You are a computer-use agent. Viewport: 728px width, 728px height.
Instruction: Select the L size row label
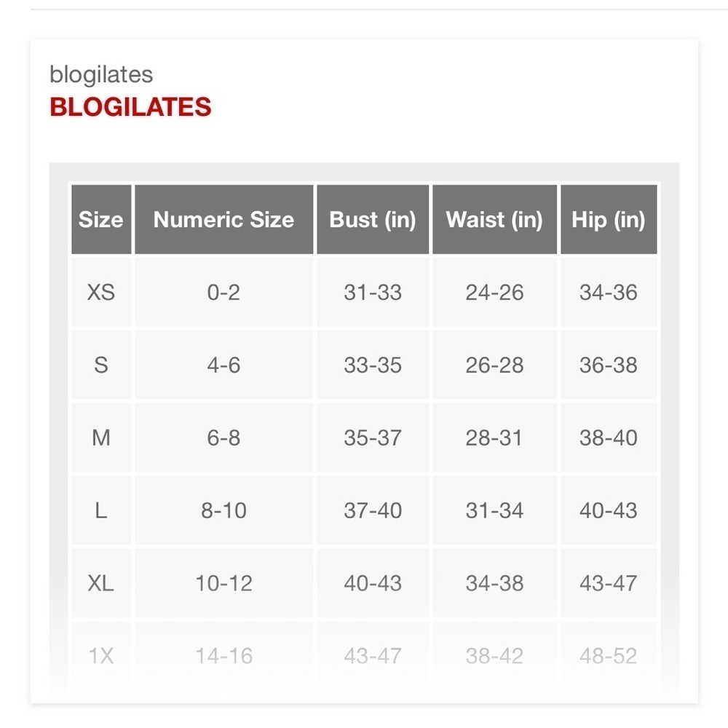tap(101, 511)
